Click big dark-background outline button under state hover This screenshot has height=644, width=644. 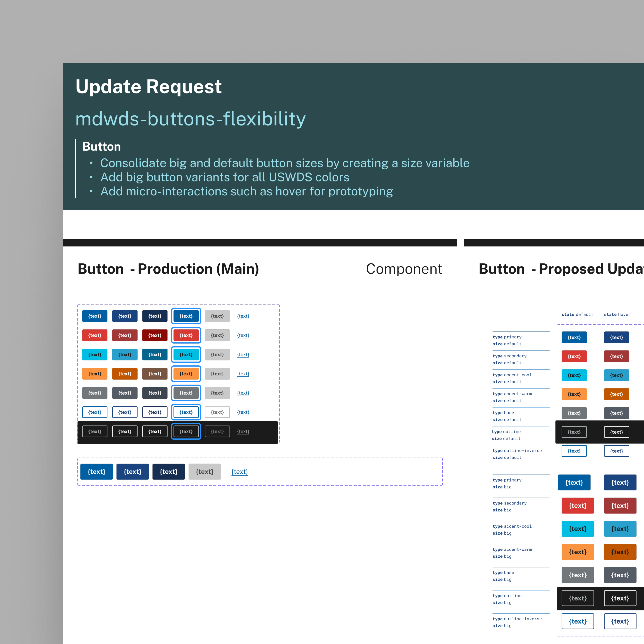point(620,598)
